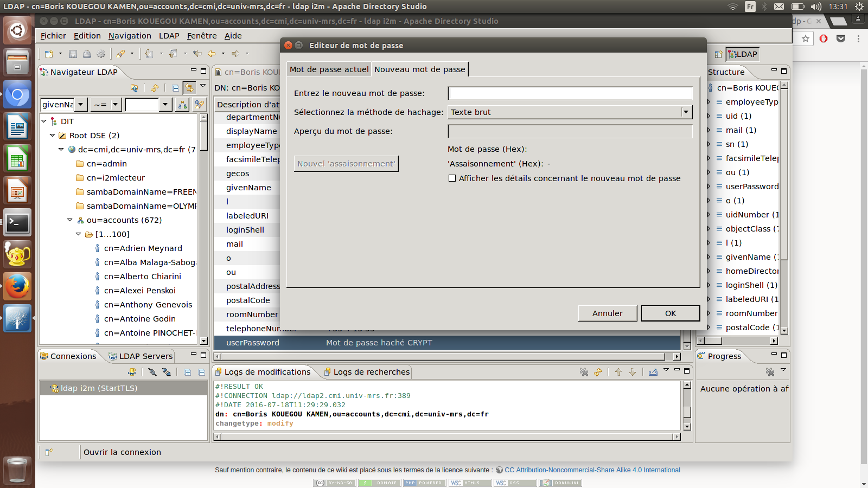This screenshot has height=488, width=868.
Task: Click the LDAP perspective button
Action: point(742,54)
